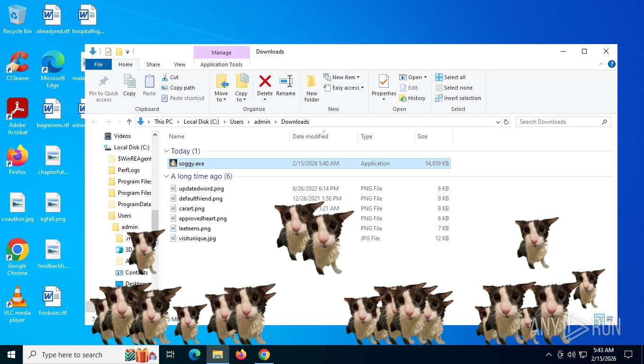
Task: Click the Edit button in Open group
Action: (x=409, y=88)
